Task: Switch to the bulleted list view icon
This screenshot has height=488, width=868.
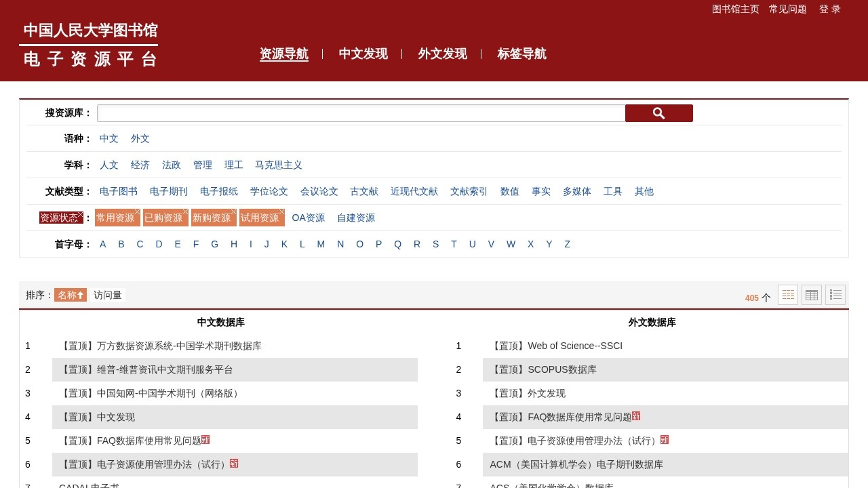Action: tap(835, 295)
